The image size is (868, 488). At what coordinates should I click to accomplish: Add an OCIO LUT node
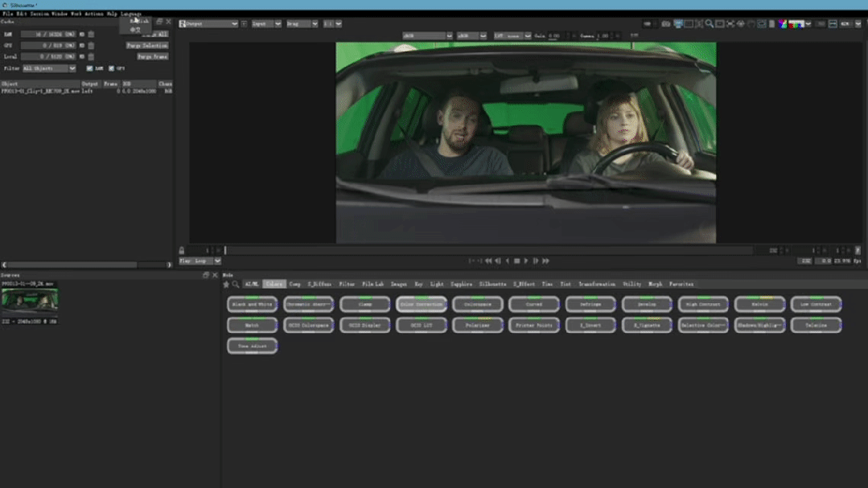pos(422,326)
